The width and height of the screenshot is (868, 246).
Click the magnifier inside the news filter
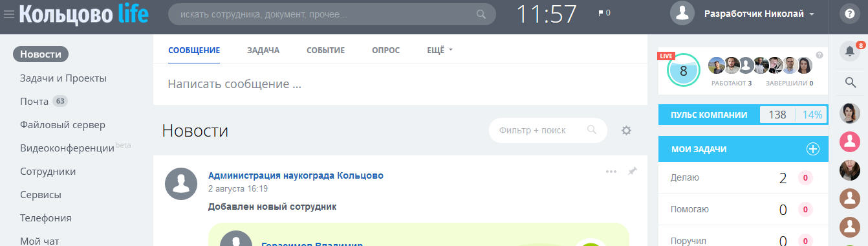(x=591, y=130)
